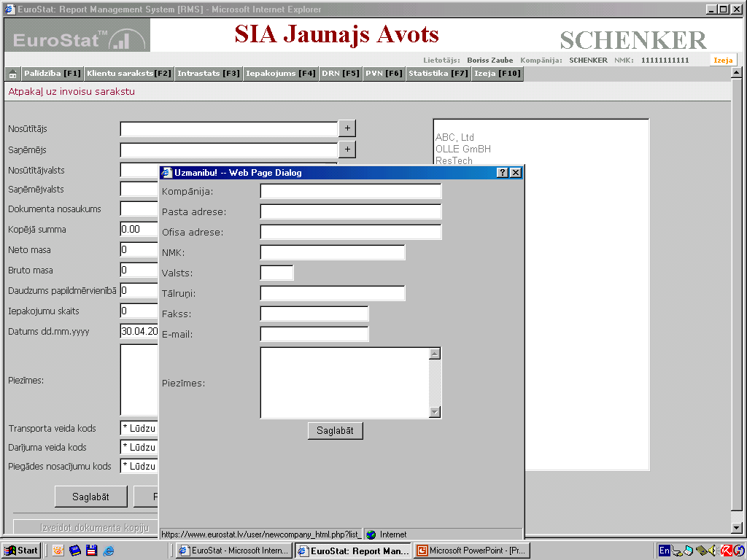
Task: Click red K antivirus tray icon
Action: coord(726,551)
